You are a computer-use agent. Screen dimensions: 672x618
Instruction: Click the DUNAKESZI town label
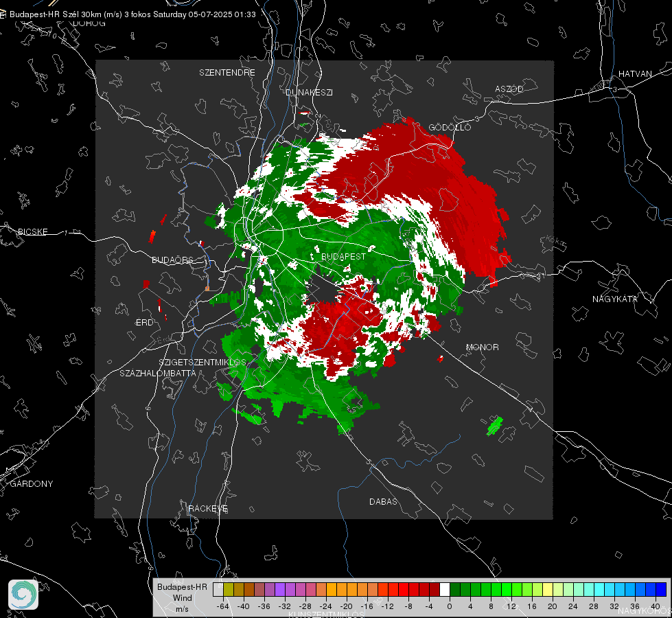[309, 92]
